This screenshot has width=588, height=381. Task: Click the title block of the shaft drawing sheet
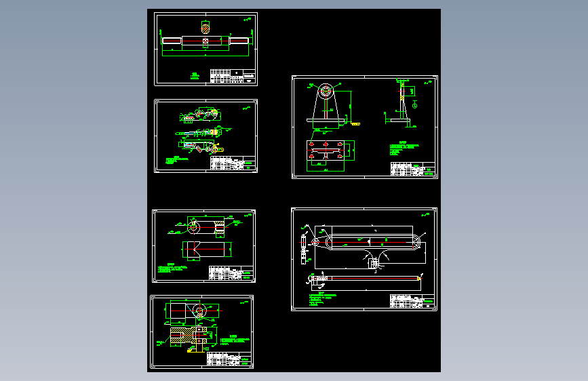click(x=233, y=76)
